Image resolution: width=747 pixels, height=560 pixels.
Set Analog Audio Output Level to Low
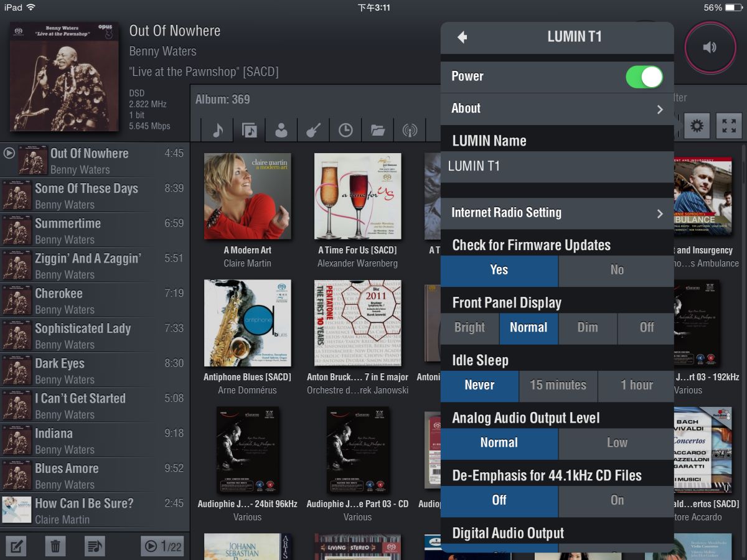tap(617, 443)
